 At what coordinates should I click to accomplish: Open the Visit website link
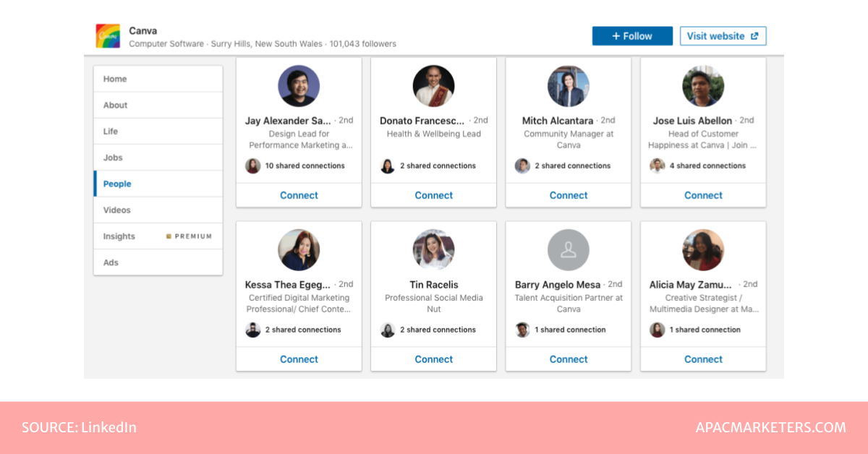coord(723,36)
